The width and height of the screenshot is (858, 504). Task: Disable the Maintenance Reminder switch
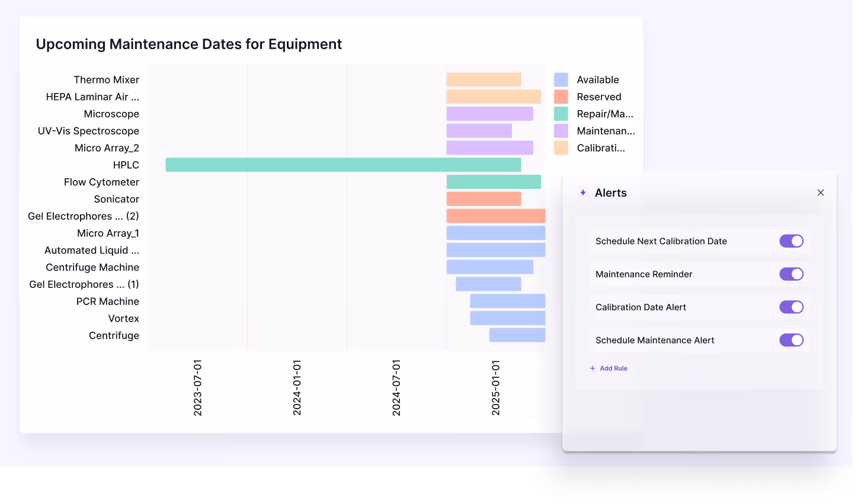(792, 274)
